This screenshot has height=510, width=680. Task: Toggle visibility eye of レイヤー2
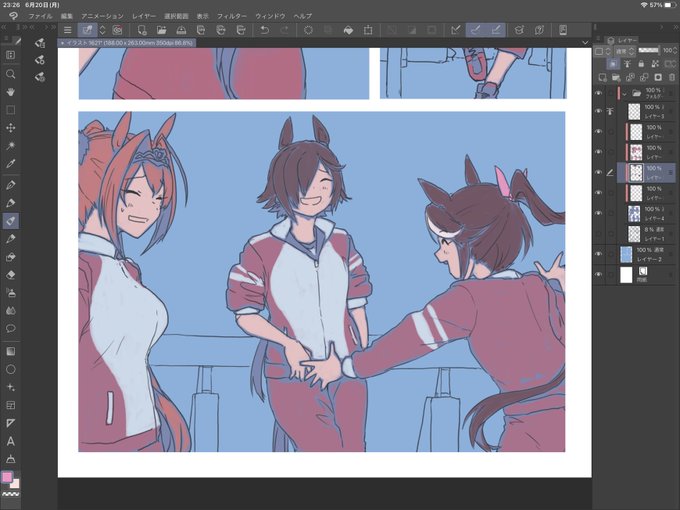[x=599, y=254]
